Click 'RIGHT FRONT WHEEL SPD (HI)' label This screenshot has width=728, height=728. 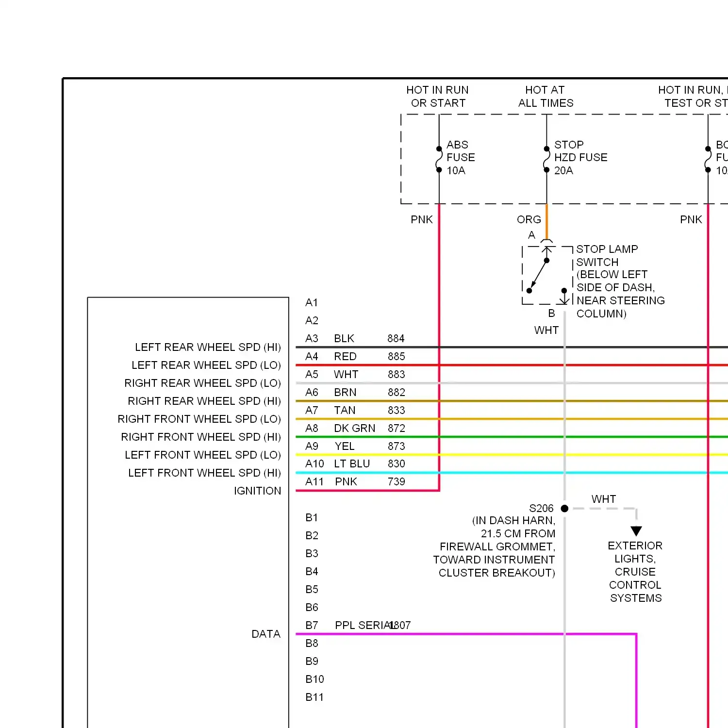[201, 437]
